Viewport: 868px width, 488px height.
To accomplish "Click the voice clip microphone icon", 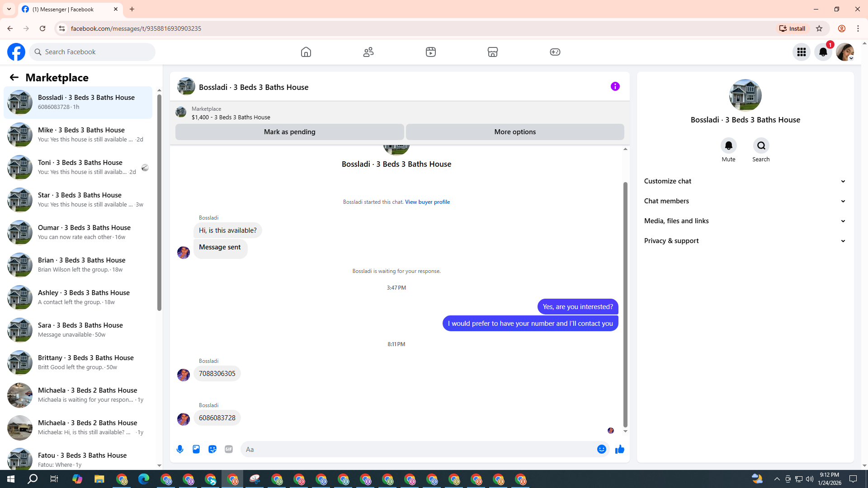I will 180,449.
